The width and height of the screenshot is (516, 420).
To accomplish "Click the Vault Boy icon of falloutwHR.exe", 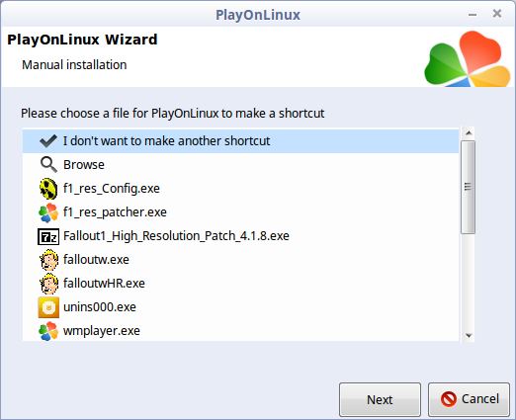I will point(48,284).
